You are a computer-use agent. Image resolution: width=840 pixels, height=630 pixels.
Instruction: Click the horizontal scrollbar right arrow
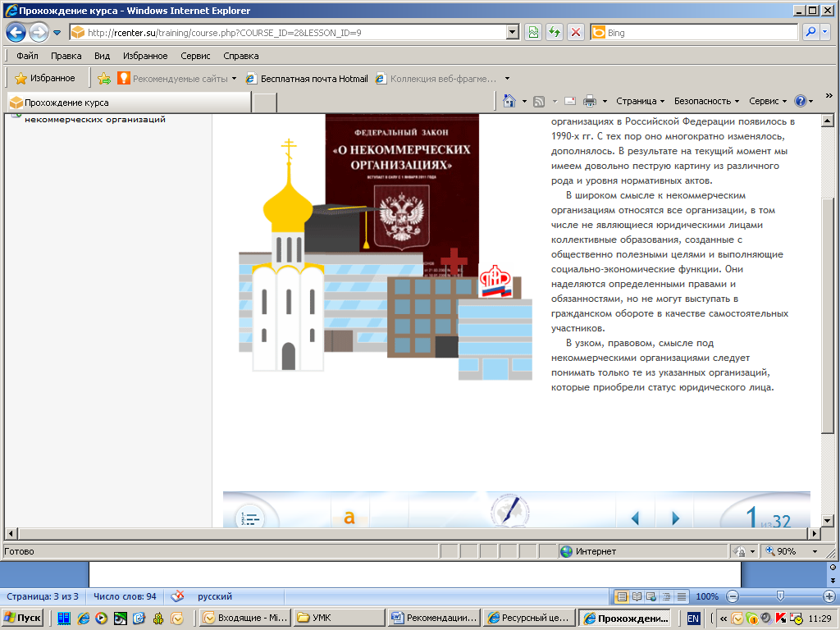pyautogui.click(x=815, y=533)
